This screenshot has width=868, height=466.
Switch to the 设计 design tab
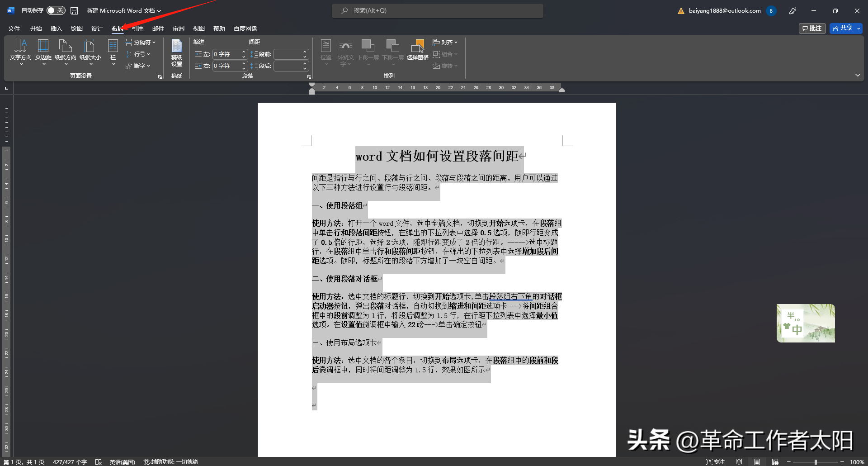click(x=97, y=29)
